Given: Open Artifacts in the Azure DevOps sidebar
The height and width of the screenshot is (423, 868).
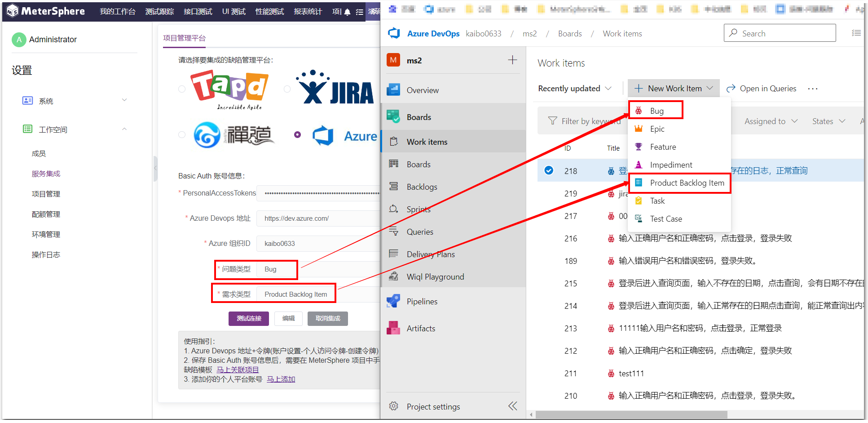Looking at the screenshot, I should tap(421, 328).
